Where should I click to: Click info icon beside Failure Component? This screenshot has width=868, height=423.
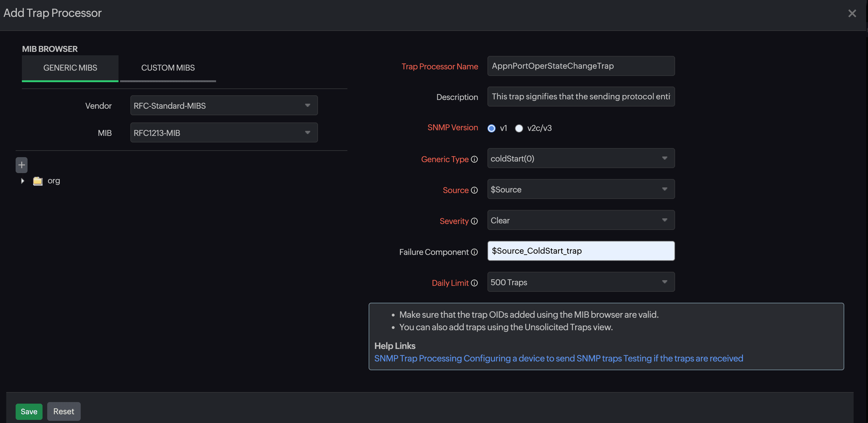click(474, 252)
